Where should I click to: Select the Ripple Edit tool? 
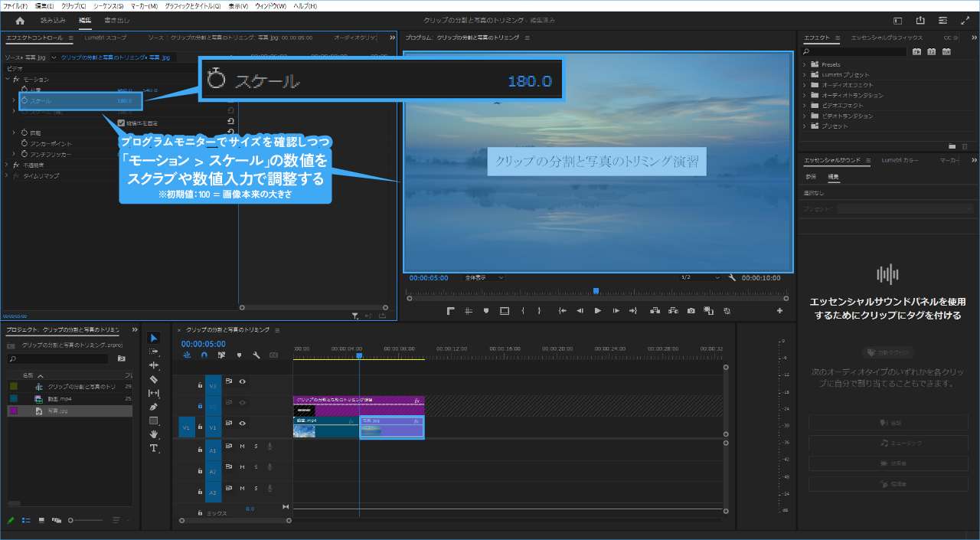[x=154, y=365]
